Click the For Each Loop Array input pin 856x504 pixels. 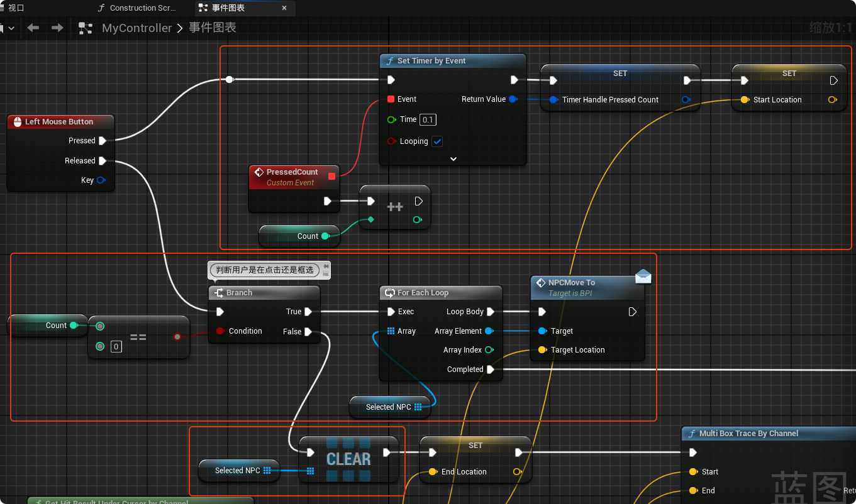click(x=391, y=331)
